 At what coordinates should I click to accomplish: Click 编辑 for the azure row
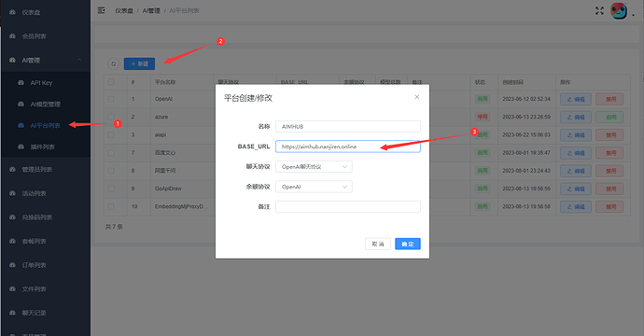[x=576, y=117]
